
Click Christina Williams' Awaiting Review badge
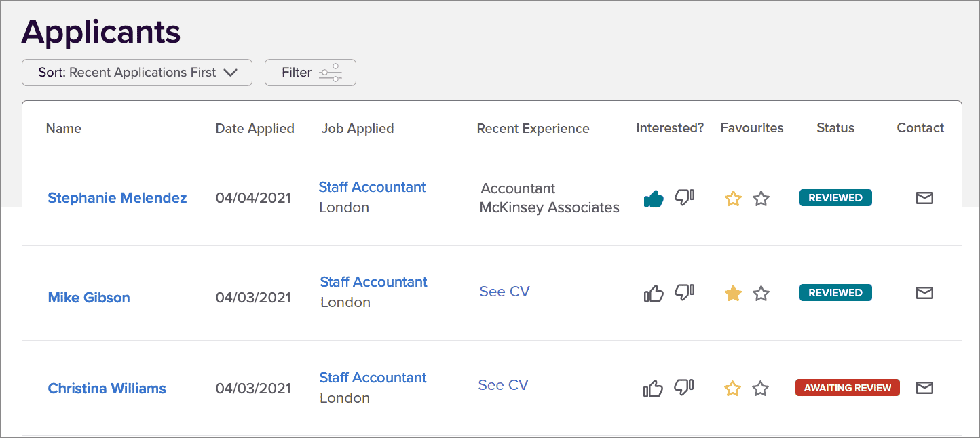[847, 388]
